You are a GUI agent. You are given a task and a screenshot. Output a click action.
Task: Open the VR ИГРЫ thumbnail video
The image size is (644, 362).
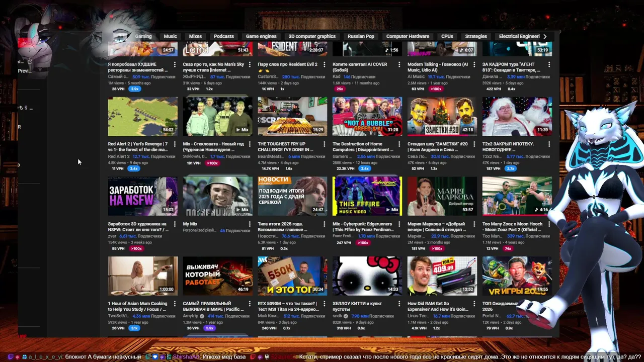[517, 276]
